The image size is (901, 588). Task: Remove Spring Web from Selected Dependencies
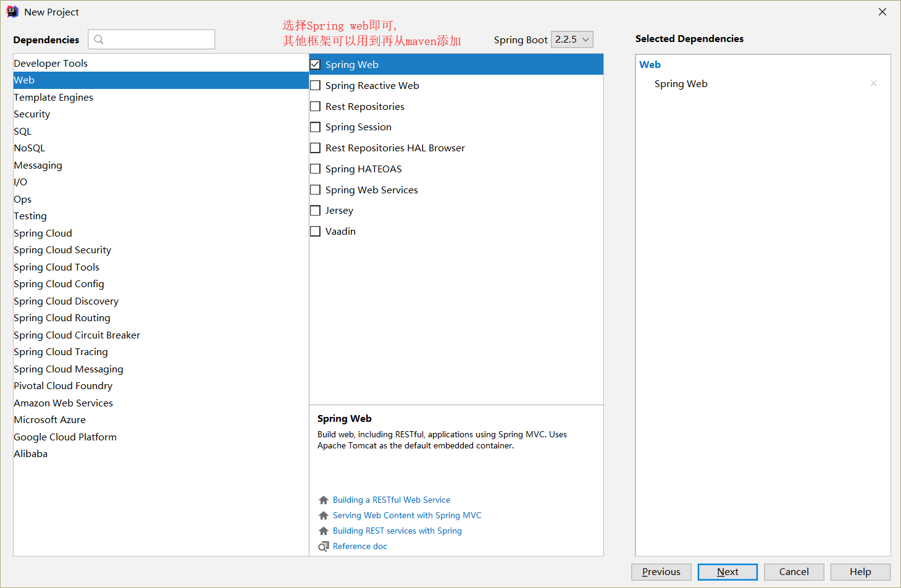coord(874,83)
